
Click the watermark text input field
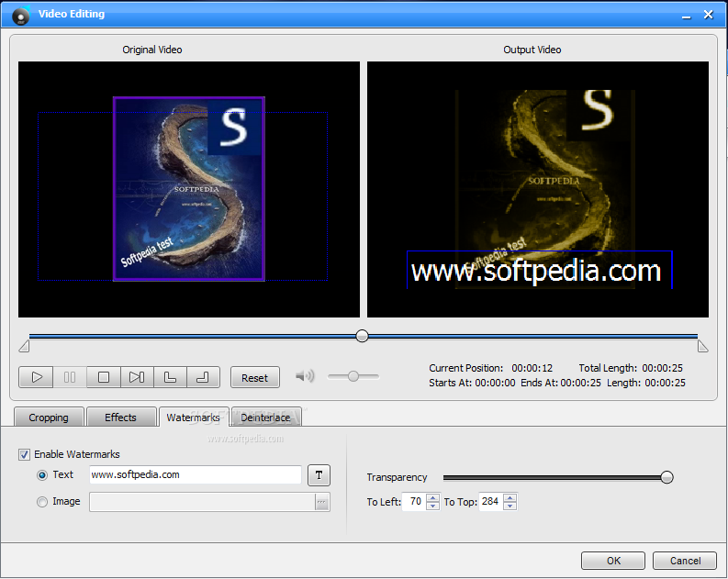[x=196, y=475]
